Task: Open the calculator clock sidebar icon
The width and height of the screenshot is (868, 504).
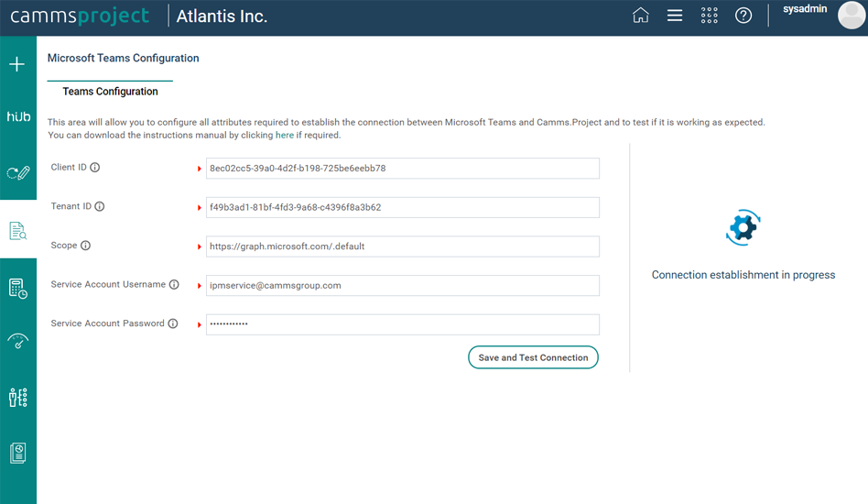Action: click(18, 289)
